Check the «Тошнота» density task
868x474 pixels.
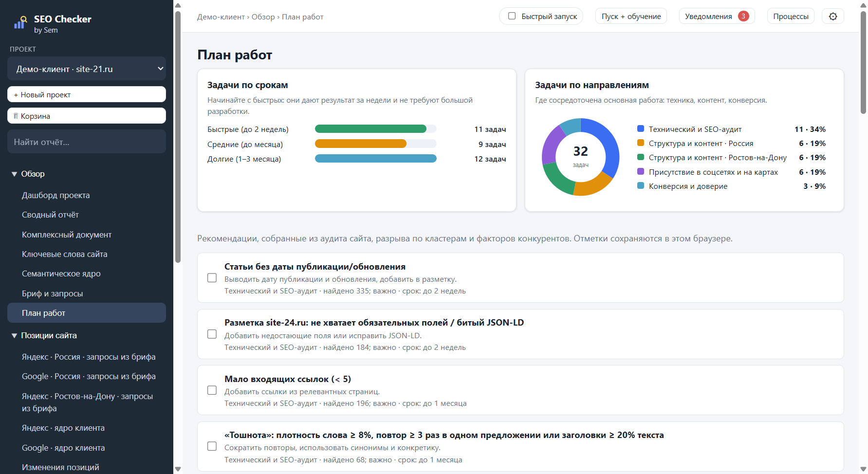(212, 446)
